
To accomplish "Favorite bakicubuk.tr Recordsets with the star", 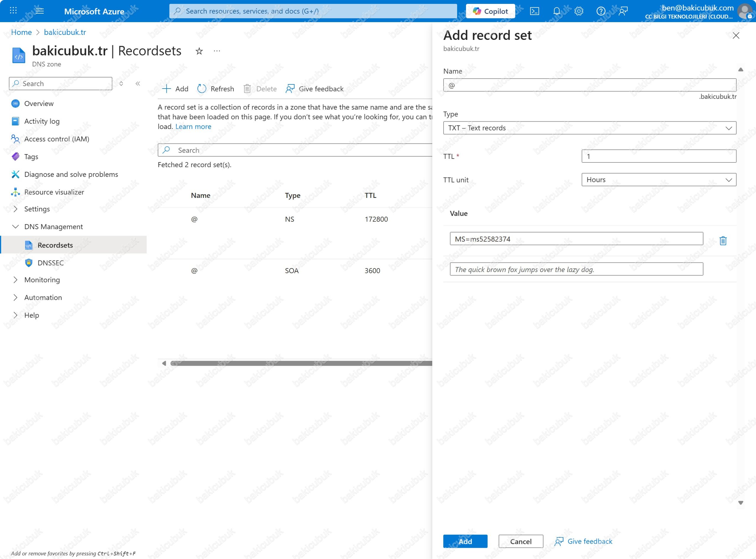I will point(199,51).
